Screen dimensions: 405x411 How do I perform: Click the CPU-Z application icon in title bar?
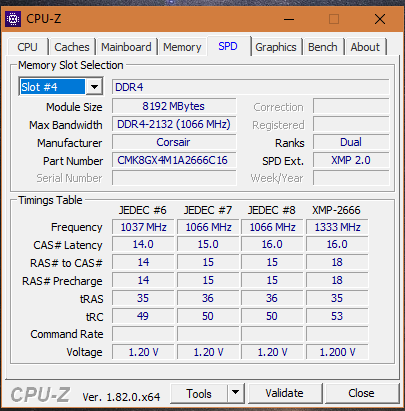(x=13, y=19)
